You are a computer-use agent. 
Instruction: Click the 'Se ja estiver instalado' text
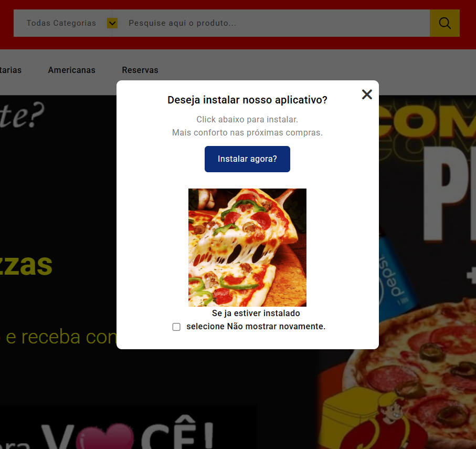(256, 313)
